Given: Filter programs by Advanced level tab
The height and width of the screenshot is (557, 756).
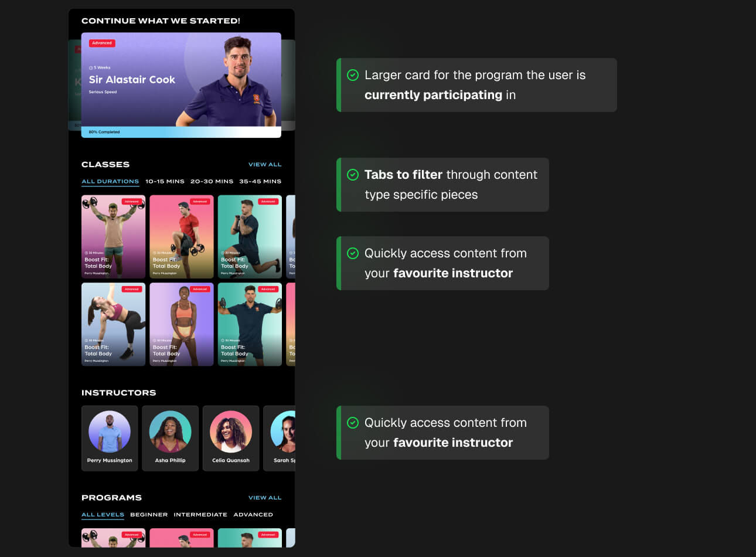Looking at the screenshot, I should tap(253, 515).
